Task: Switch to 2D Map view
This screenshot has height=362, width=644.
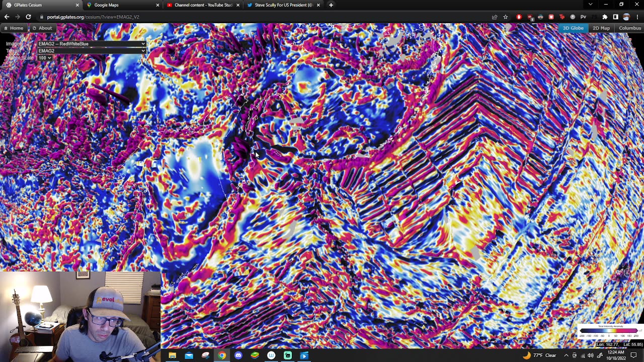Action: pos(601,28)
